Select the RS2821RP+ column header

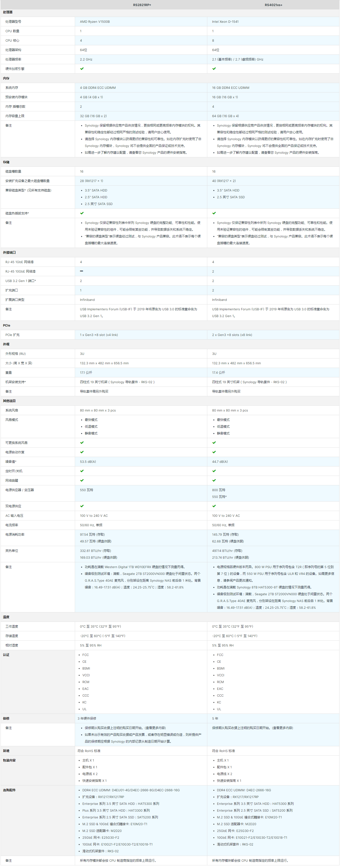pos(142,5)
